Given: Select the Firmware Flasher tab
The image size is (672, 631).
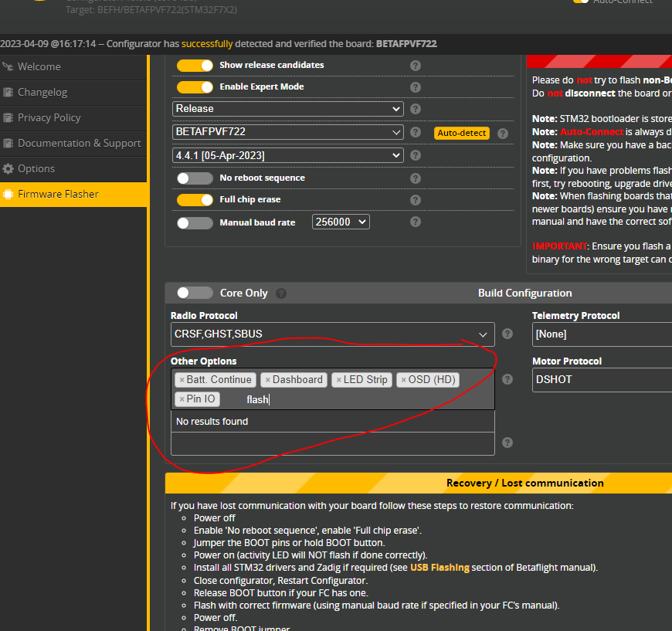Looking at the screenshot, I should coord(59,194).
